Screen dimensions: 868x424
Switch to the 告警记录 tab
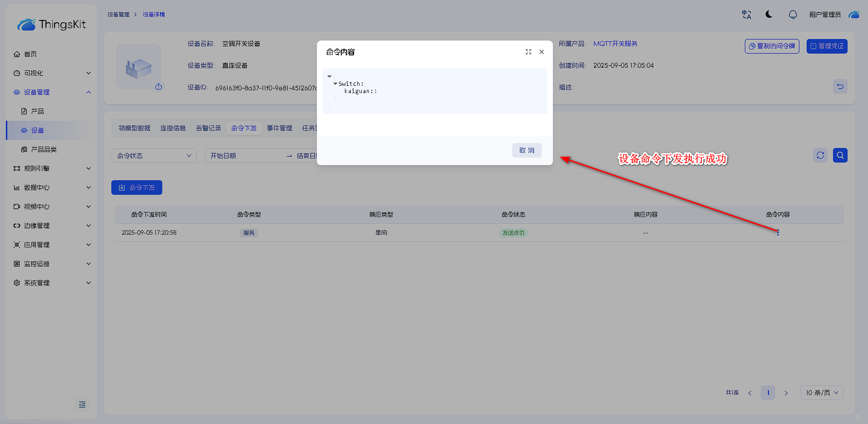(x=208, y=128)
